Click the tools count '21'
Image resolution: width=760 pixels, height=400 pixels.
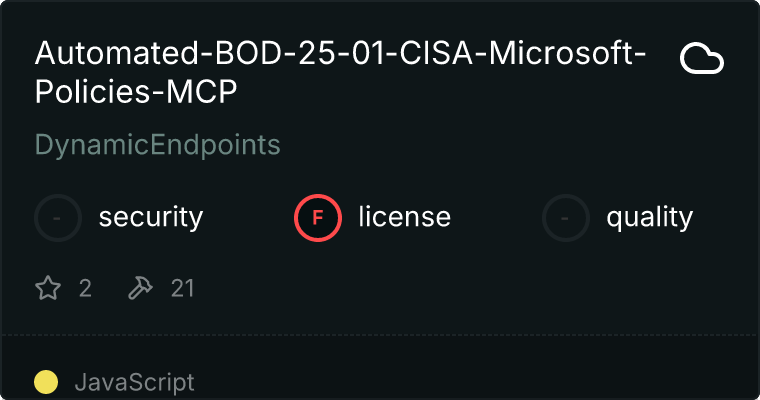point(182,289)
